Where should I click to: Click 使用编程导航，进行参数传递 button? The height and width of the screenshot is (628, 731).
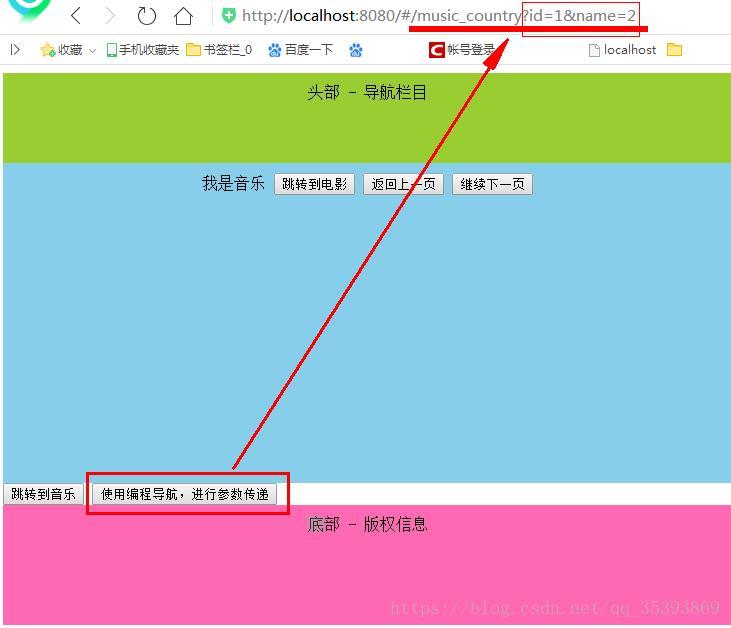185,494
